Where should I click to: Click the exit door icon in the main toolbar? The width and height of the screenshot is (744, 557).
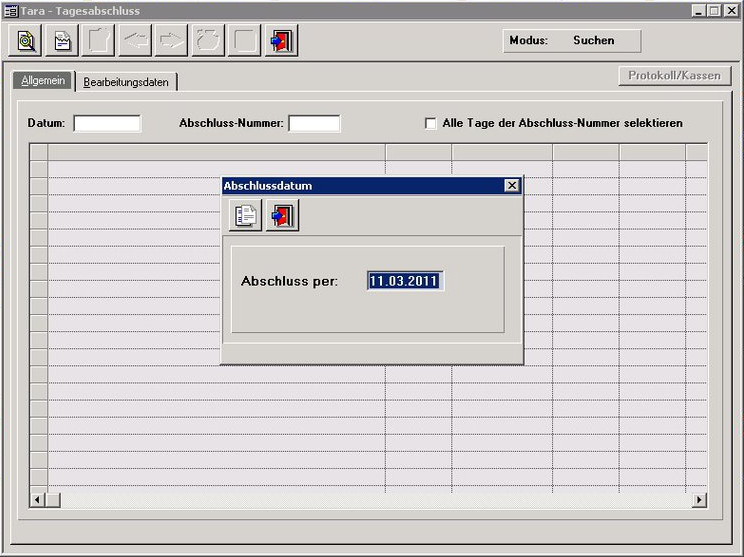[281, 41]
